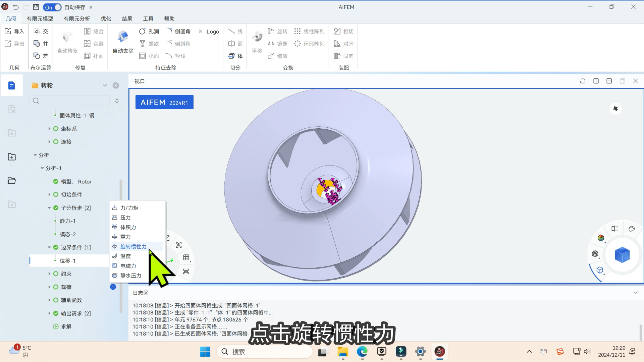
Task: Click the blue plus button beside 载荷
Action: tap(113, 287)
